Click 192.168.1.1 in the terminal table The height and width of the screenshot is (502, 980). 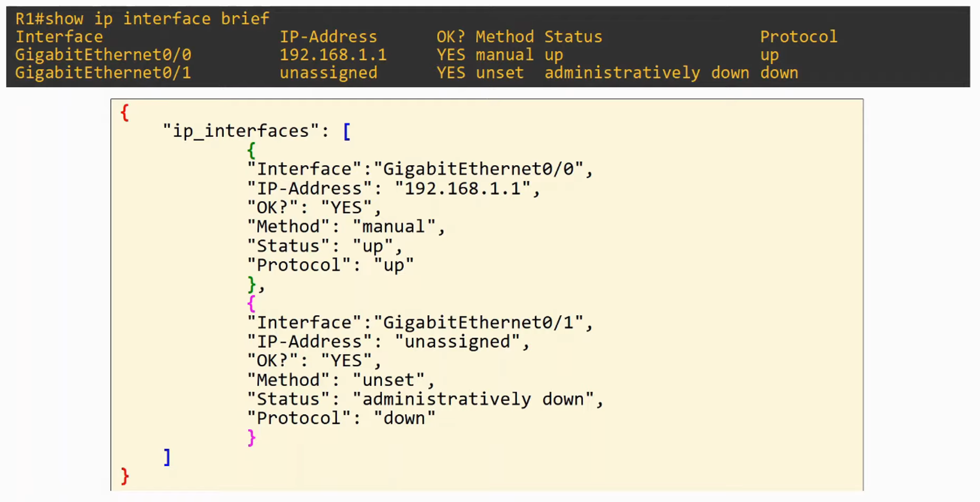333,55
